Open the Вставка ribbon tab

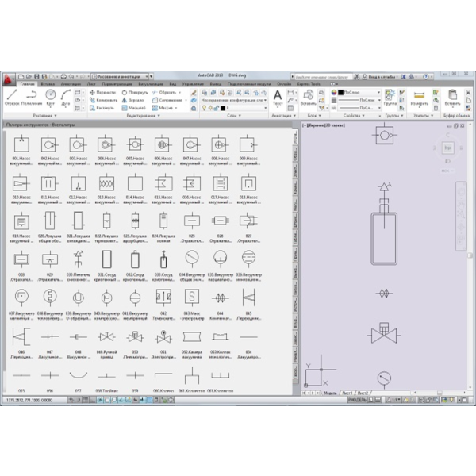(48, 84)
